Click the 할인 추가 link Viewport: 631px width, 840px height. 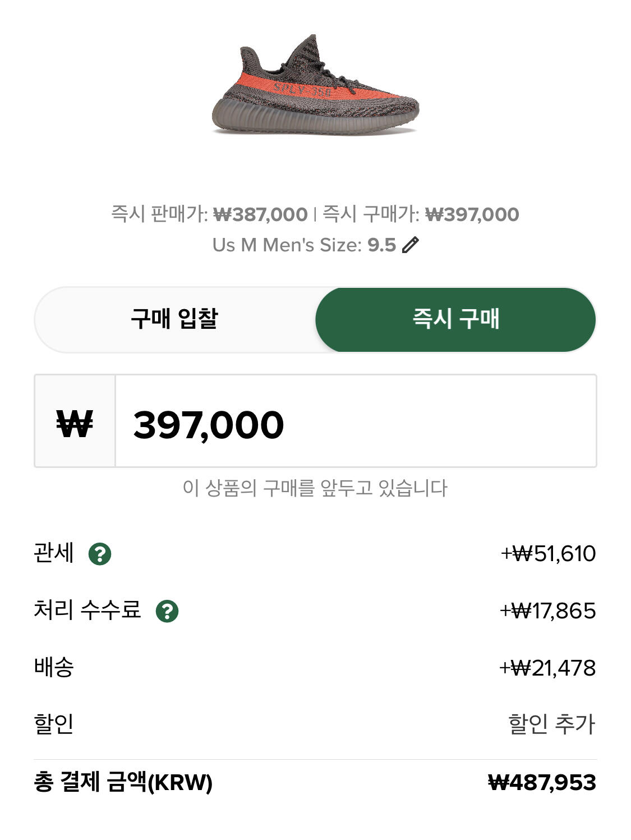(x=551, y=724)
